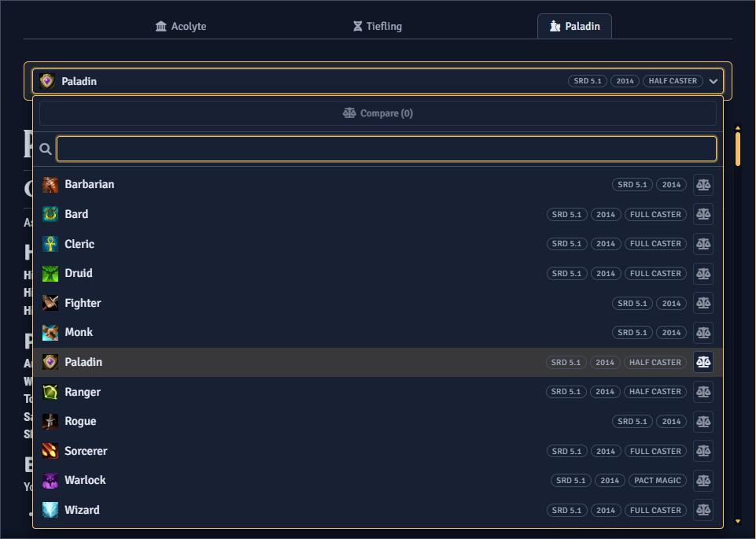Switch to the Paladin tab
756x539 pixels.
[x=575, y=26]
